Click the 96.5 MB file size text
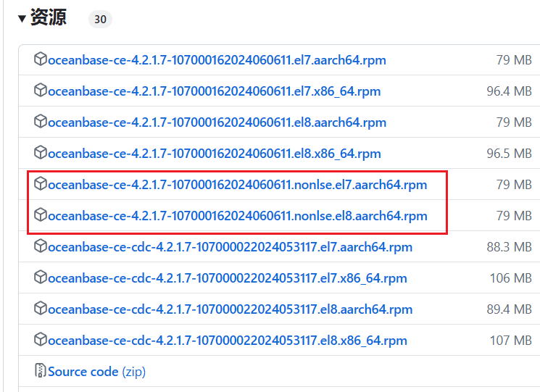Image resolution: width=540 pixels, height=392 pixels. [509, 154]
